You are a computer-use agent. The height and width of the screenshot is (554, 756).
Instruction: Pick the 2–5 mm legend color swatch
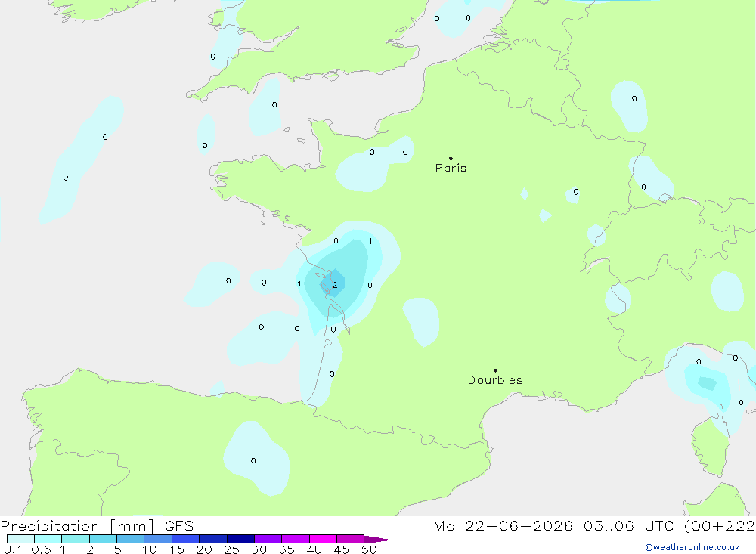pos(103,539)
